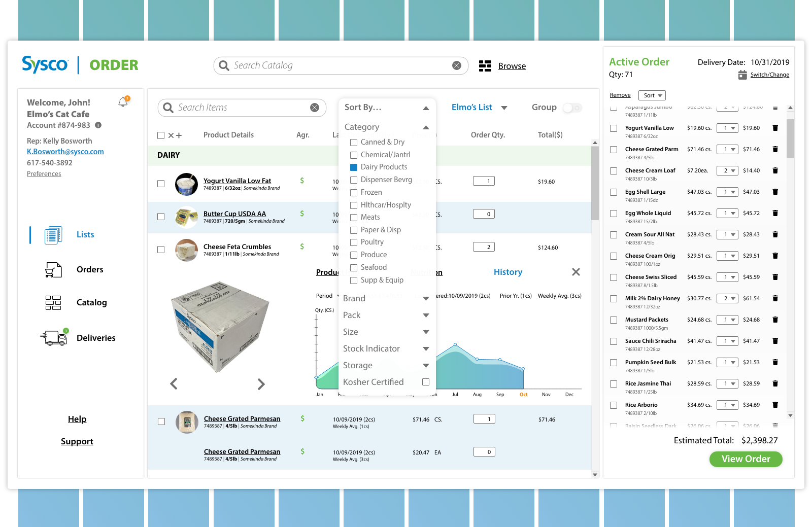Image resolution: width=812 pixels, height=527 pixels.
Task: Delete Mustard Packets from active order
Action: pos(775,320)
